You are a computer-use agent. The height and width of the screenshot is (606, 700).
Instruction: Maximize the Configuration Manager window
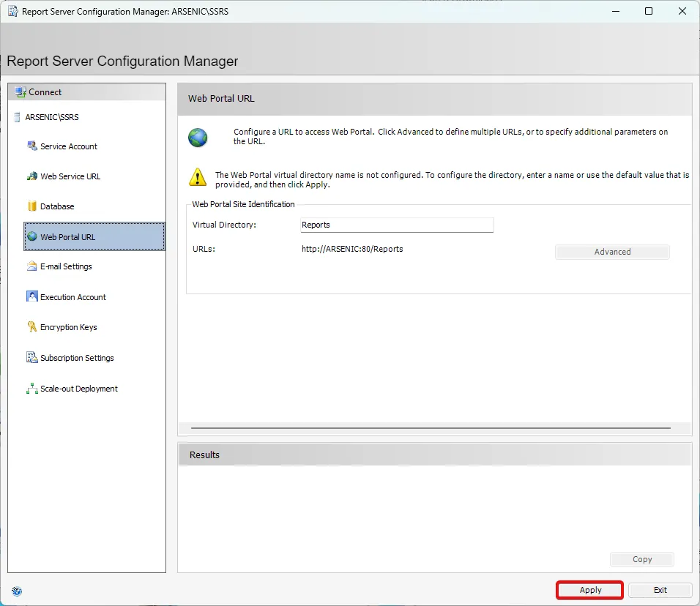tap(649, 11)
